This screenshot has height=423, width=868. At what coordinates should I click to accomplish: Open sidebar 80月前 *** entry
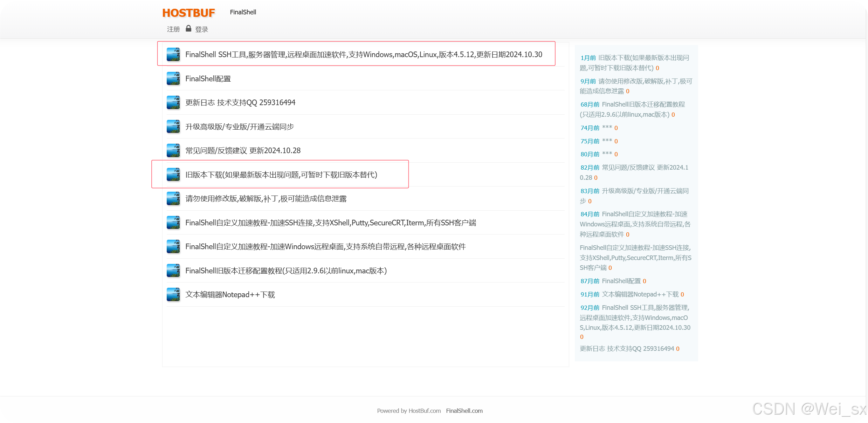(x=607, y=154)
